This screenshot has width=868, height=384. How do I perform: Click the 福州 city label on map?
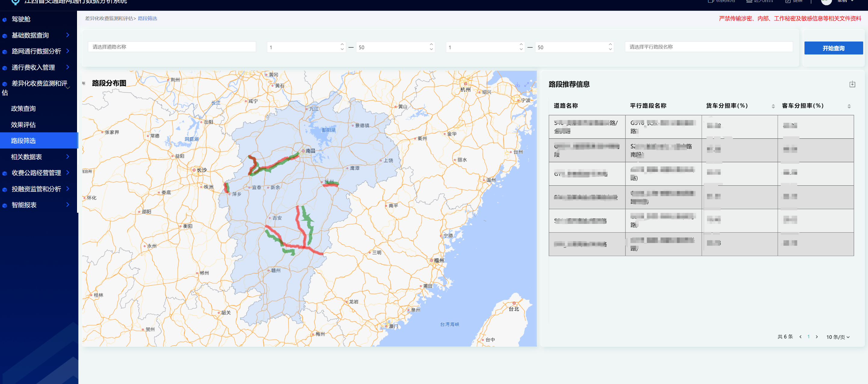(x=439, y=261)
